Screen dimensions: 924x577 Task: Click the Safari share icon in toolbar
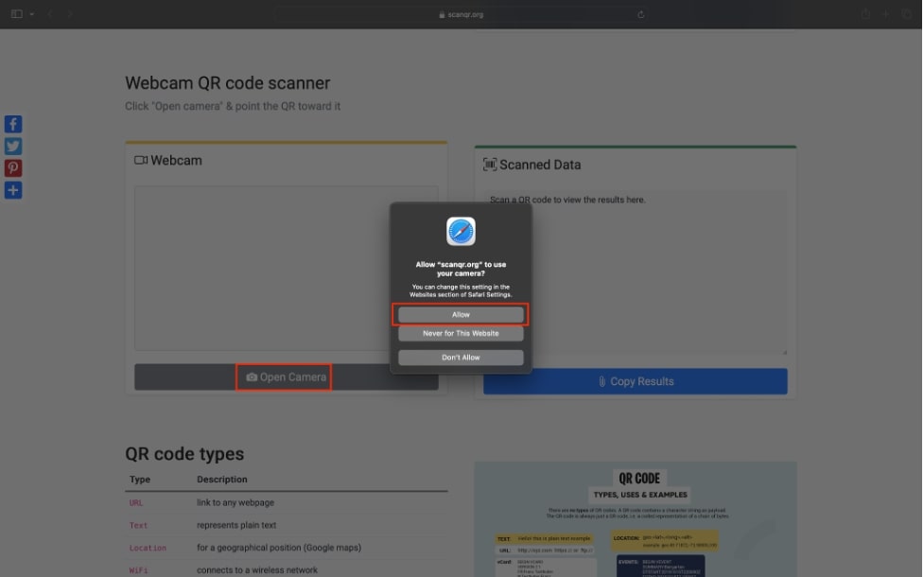(x=864, y=14)
